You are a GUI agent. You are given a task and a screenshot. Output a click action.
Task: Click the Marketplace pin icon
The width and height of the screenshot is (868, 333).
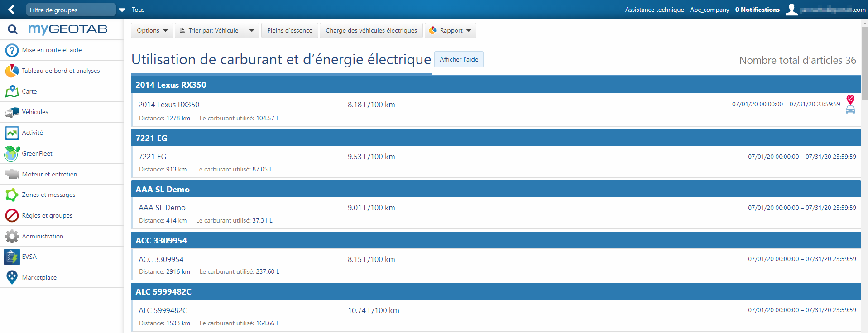point(12,277)
